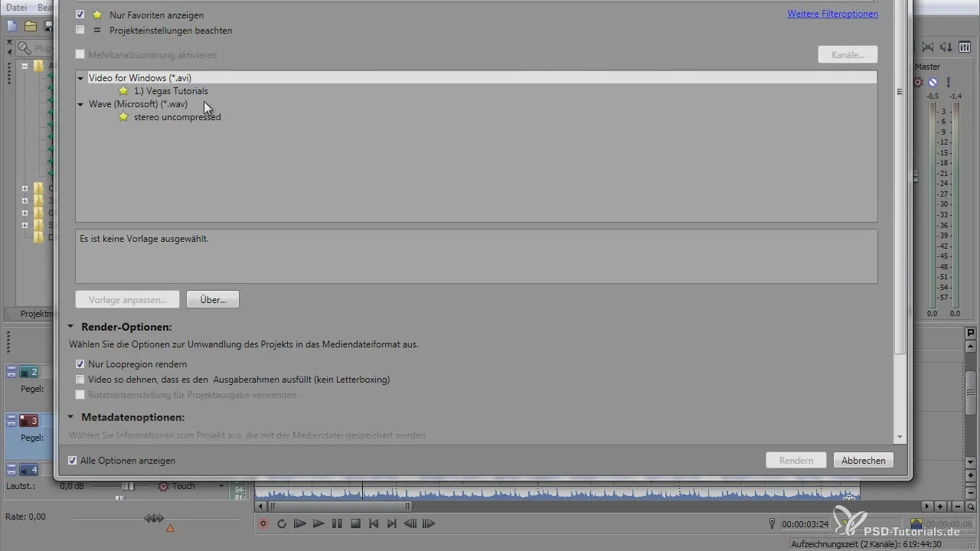Click the Loop playback icon

click(x=282, y=524)
